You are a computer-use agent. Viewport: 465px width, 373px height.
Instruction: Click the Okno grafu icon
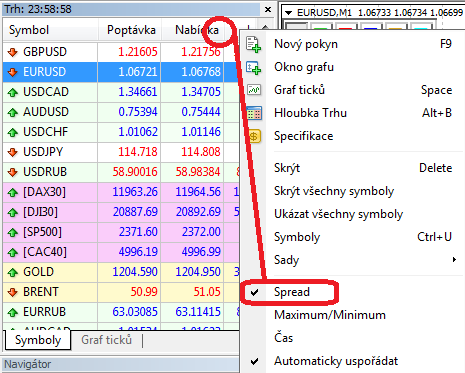(253, 68)
